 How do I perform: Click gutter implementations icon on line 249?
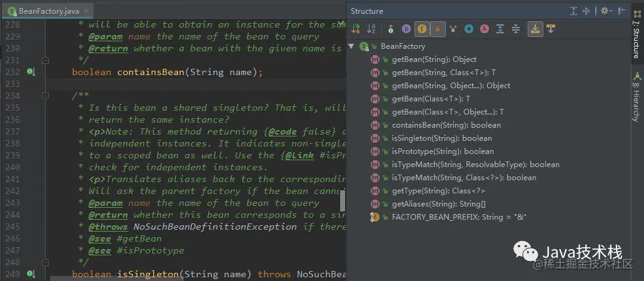31,273
